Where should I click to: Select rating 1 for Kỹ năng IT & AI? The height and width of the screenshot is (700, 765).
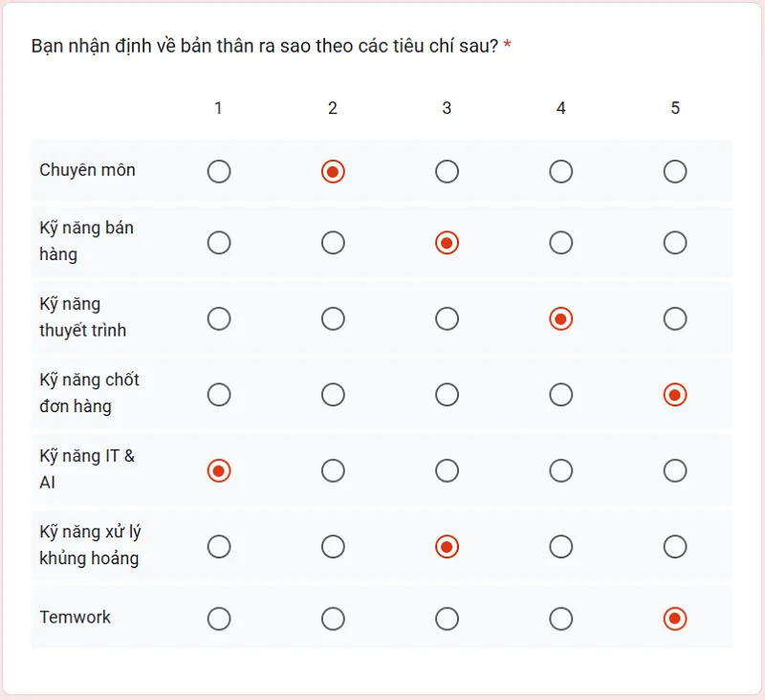(219, 470)
